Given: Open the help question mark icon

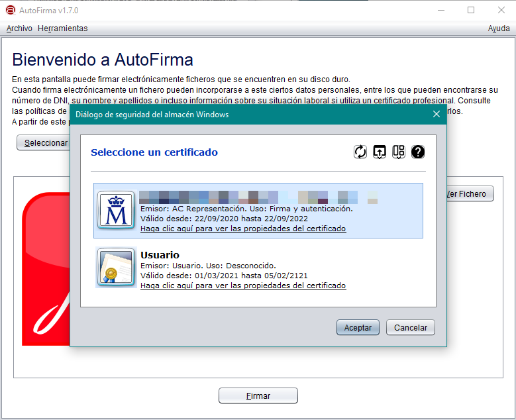Looking at the screenshot, I should [x=418, y=152].
